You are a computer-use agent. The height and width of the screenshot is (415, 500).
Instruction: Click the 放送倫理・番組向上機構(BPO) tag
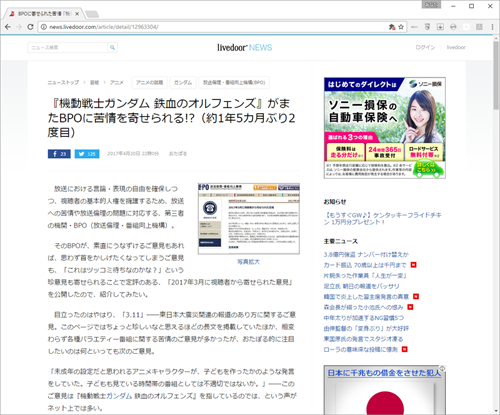[234, 82]
